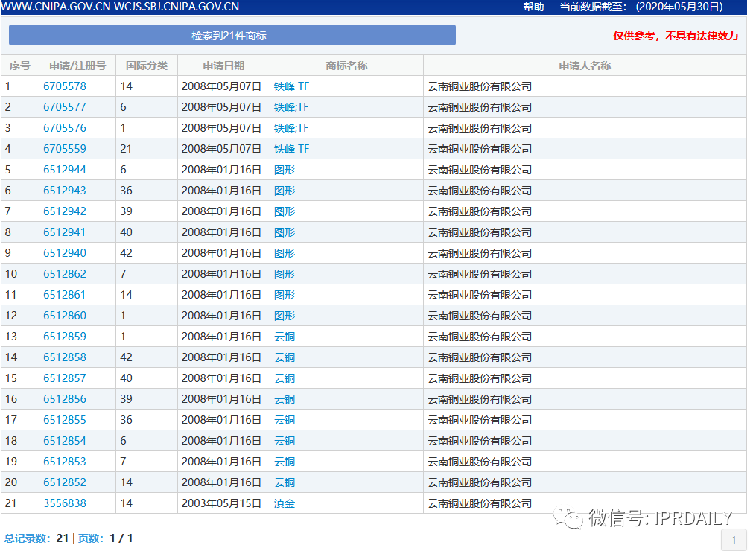This screenshot has height=551, width=756.
Task: Open 图形 trademark in row 8
Action: [285, 232]
